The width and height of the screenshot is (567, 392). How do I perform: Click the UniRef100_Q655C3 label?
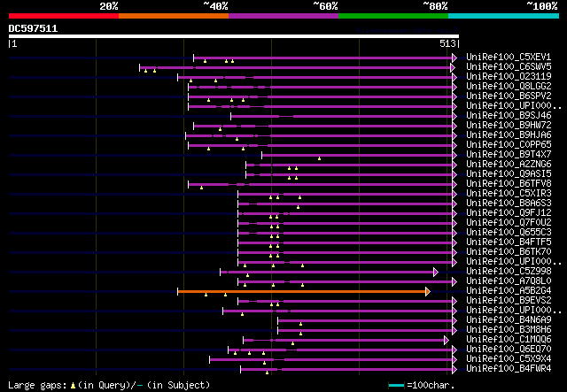[509, 233]
